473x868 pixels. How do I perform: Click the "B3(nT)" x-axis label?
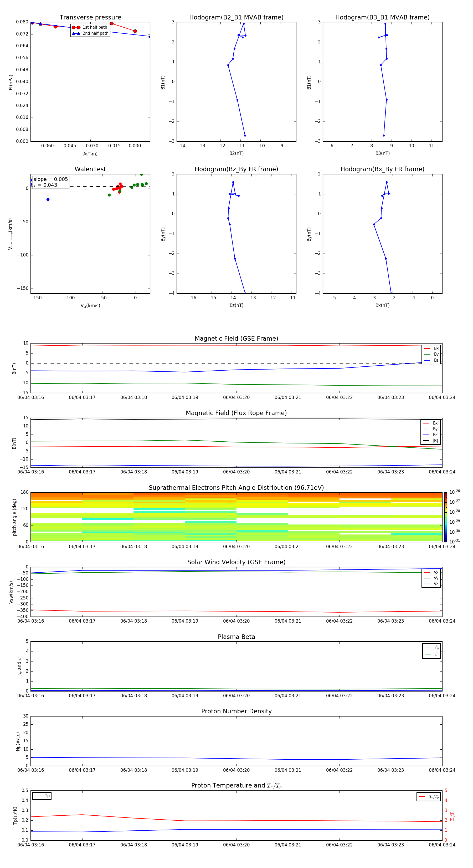[x=382, y=153]
